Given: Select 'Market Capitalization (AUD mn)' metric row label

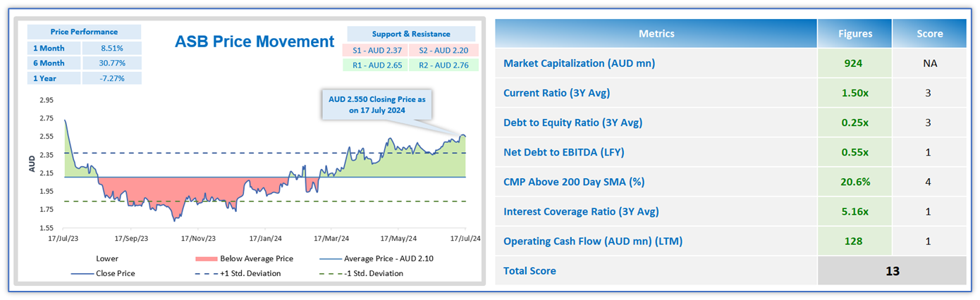Looking at the screenshot, I should point(579,63).
